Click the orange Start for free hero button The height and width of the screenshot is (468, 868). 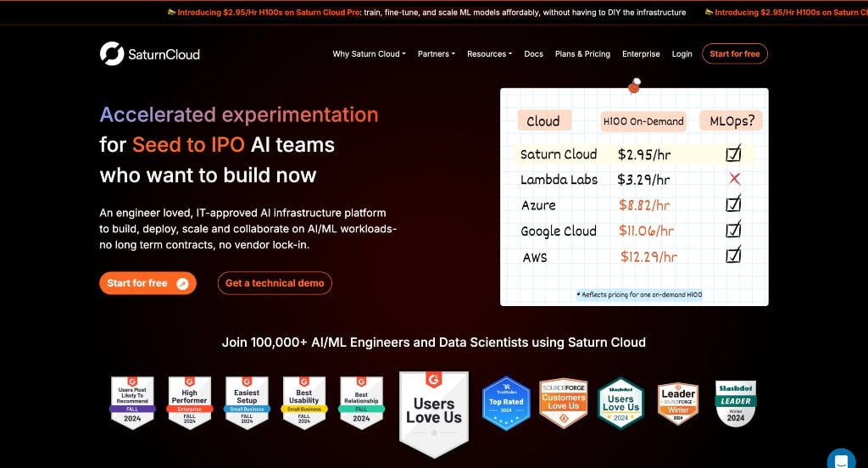(x=147, y=283)
